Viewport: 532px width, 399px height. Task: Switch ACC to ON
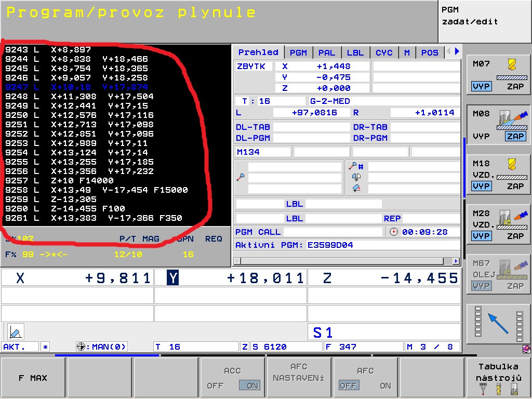tap(249, 385)
